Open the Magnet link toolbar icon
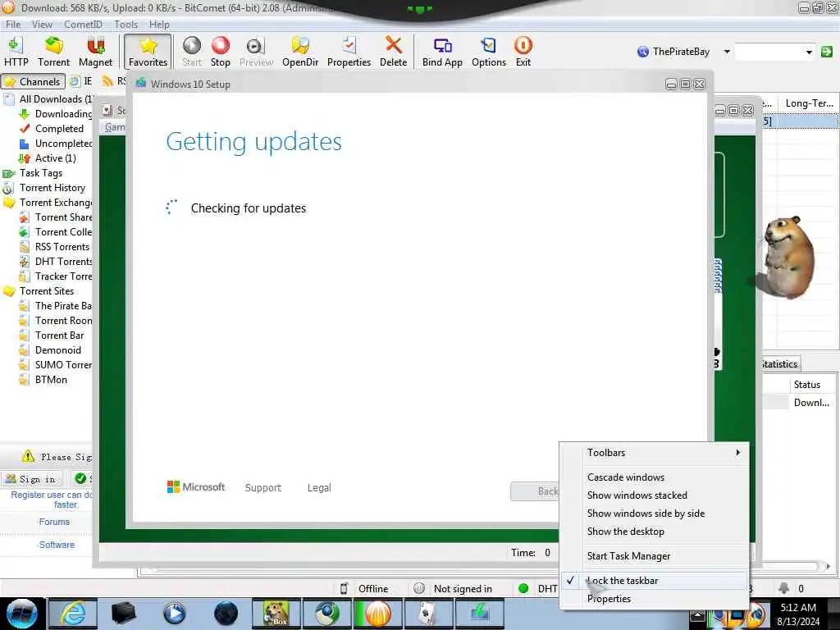840x630 pixels. (95, 52)
